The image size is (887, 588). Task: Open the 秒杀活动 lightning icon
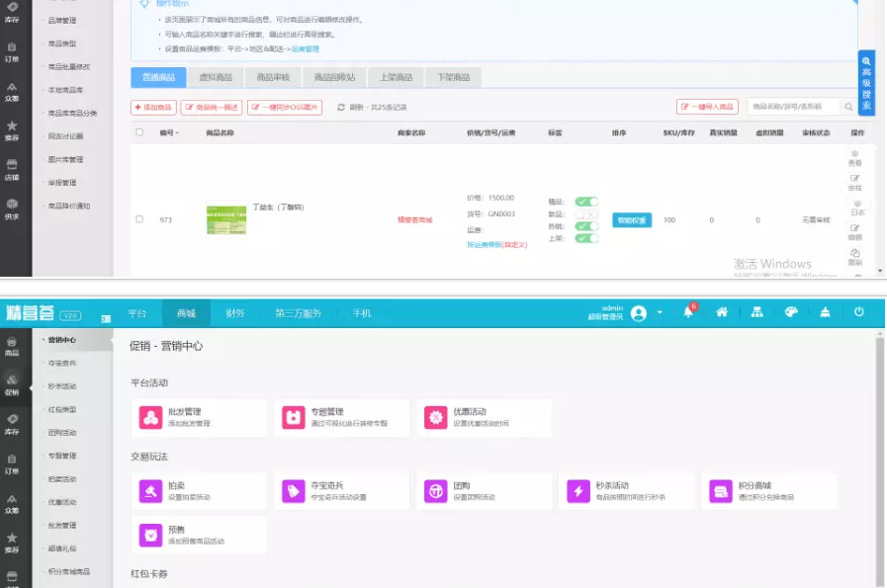579,491
